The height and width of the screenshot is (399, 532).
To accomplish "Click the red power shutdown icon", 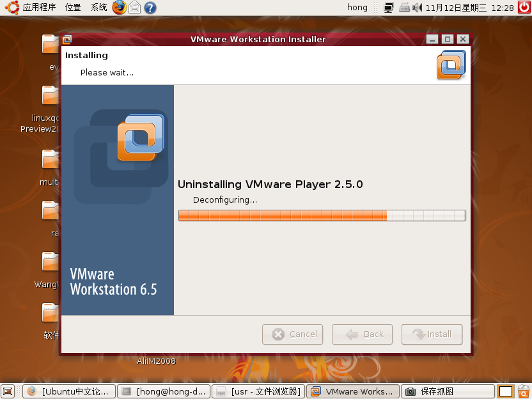I will [524, 8].
